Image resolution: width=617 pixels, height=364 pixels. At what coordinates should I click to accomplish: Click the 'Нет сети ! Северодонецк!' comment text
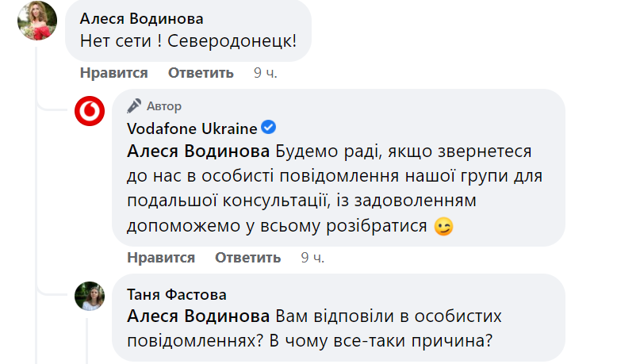click(x=190, y=40)
